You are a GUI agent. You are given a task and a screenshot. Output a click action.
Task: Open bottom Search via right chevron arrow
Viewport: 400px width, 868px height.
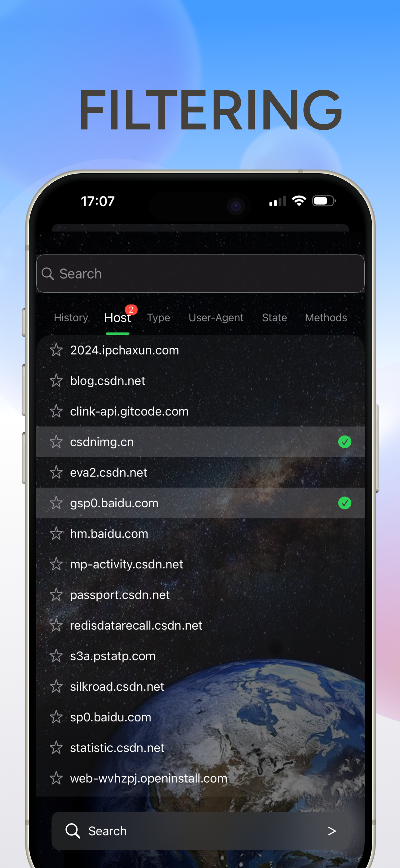(x=332, y=831)
